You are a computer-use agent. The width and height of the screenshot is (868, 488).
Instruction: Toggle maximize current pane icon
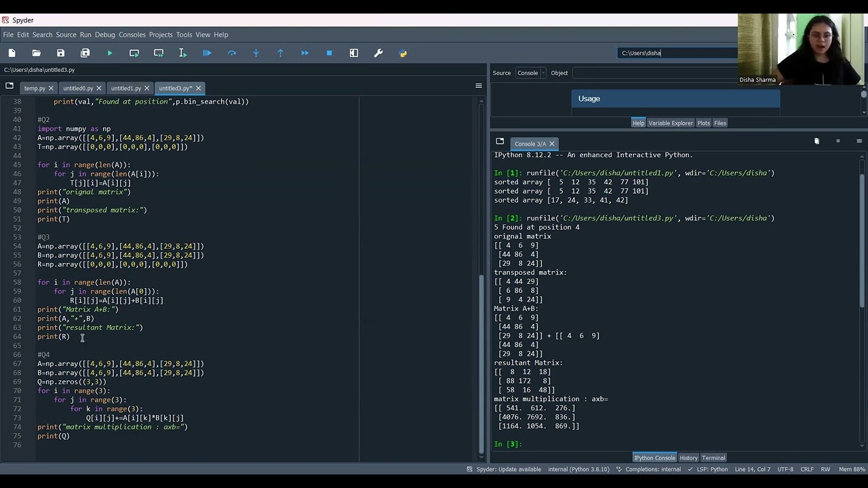[x=354, y=53]
